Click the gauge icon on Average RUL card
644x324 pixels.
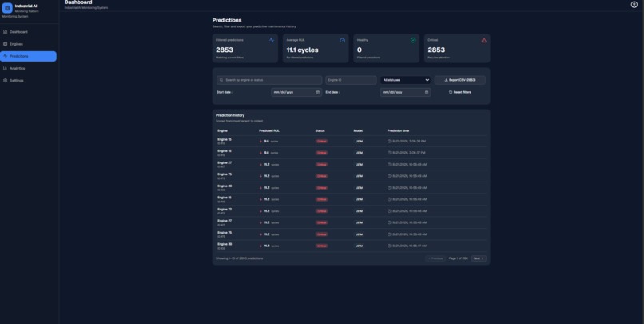point(342,40)
